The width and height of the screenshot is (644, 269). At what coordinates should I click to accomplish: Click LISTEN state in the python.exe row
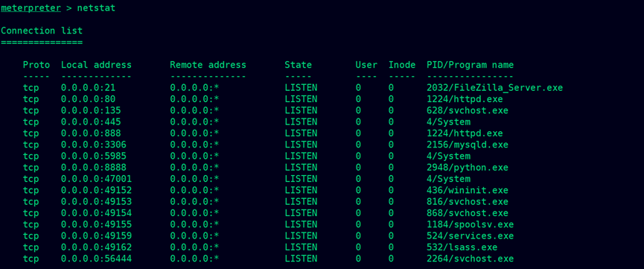tap(301, 168)
